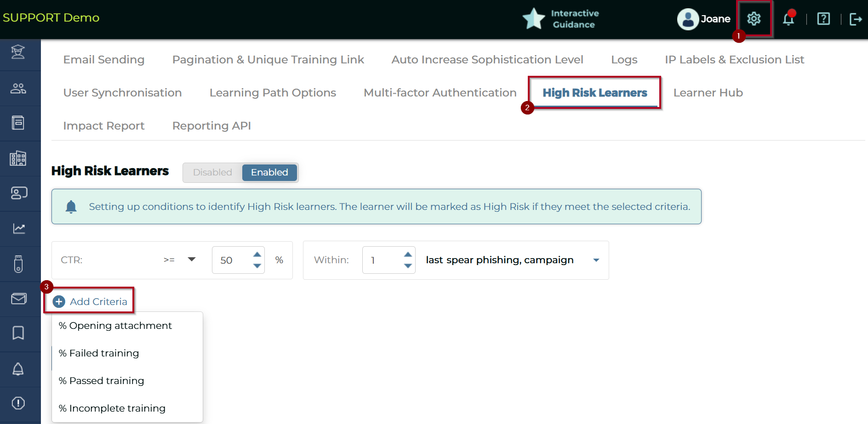Switch High Risk Learners to Disabled
Screen dimensions: 868x424
tap(212, 172)
